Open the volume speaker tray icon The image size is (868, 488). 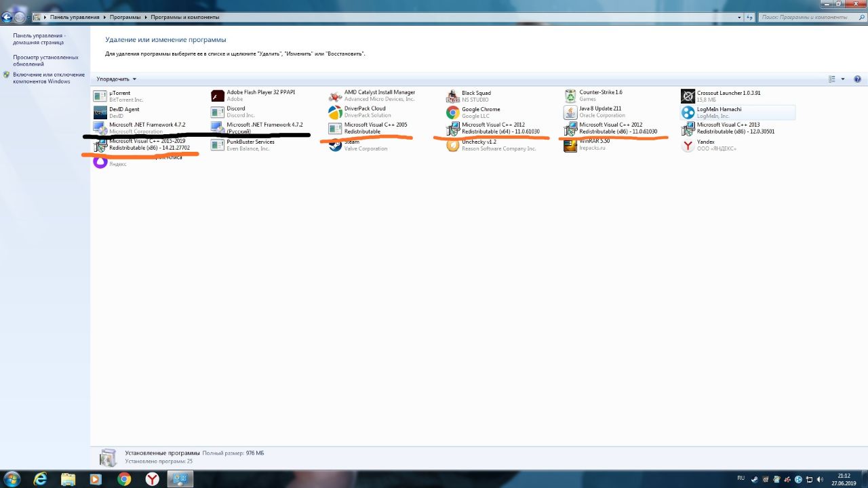(820, 479)
